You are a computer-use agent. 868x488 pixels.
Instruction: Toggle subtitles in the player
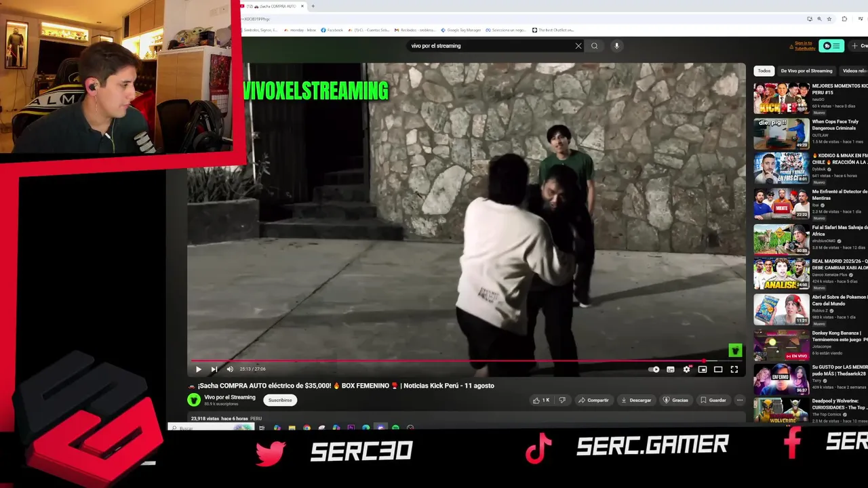(x=671, y=369)
